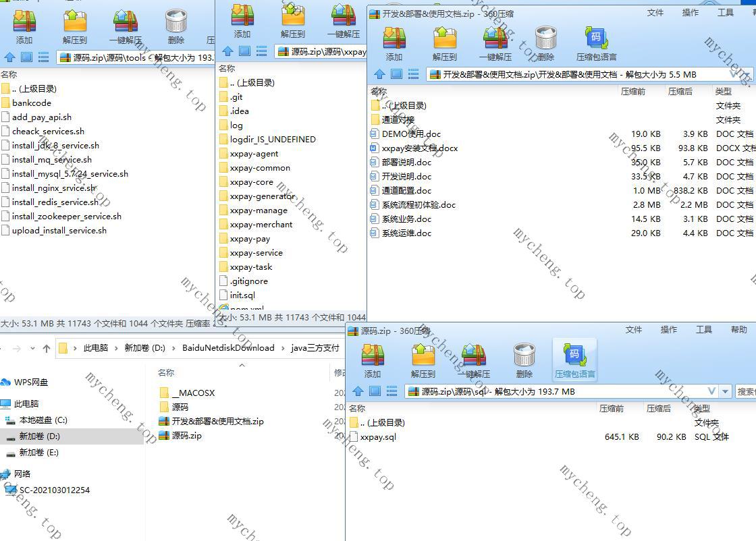Open 操作 menu in 源码.zip window
Viewport: 756px width, 541px height.
point(669,329)
